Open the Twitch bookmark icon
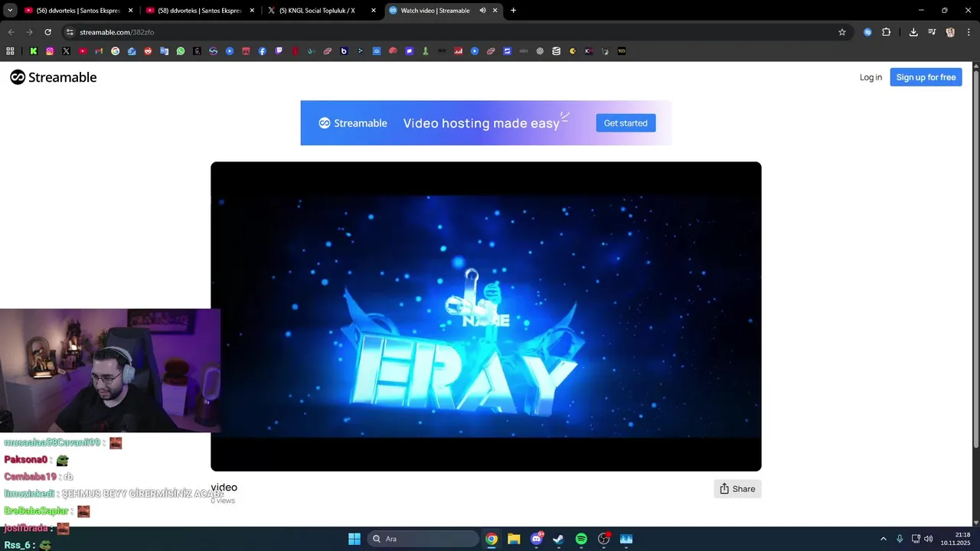The image size is (980, 551). (279, 51)
